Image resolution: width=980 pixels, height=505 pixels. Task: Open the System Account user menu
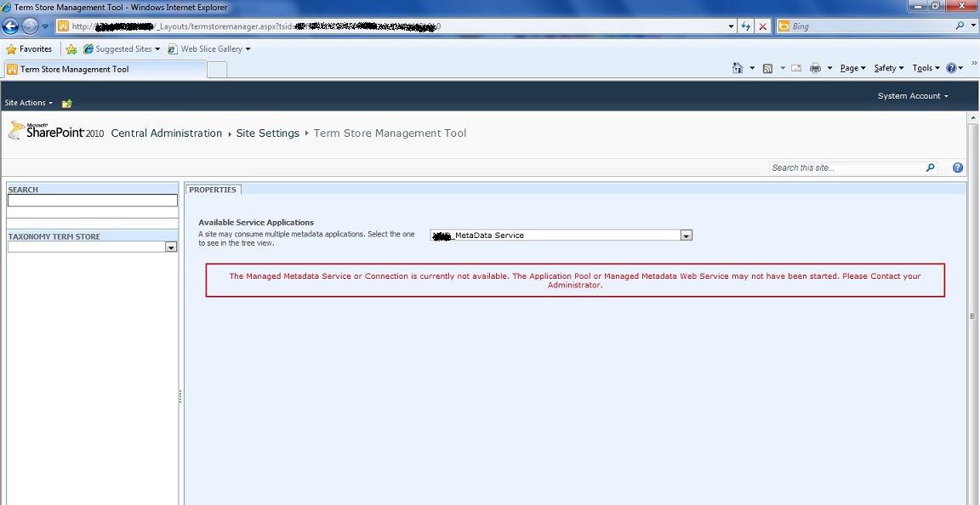[x=913, y=95]
